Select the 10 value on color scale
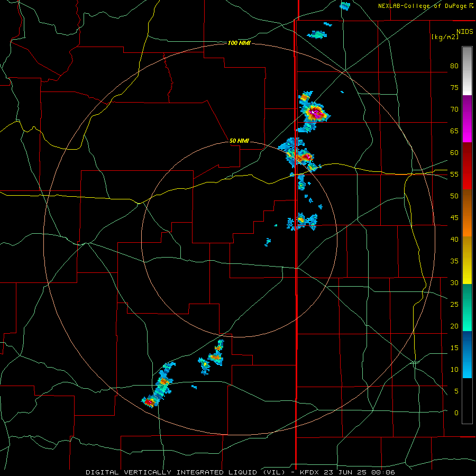476x476 pixels. pyautogui.click(x=454, y=370)
